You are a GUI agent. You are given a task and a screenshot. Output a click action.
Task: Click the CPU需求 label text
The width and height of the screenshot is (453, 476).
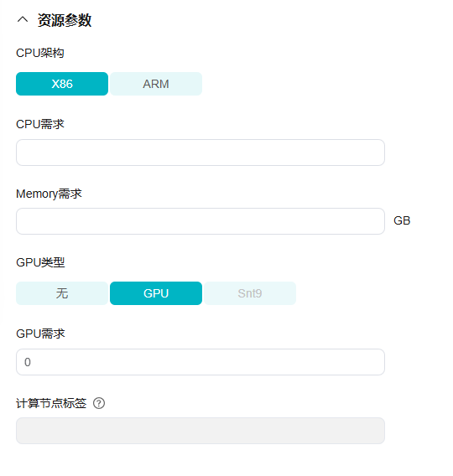(40, 124)
